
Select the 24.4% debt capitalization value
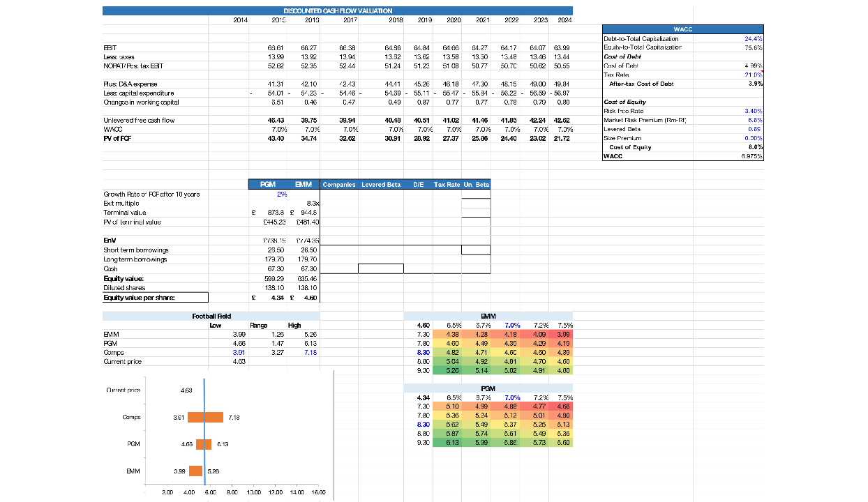(x=754, y=38)
